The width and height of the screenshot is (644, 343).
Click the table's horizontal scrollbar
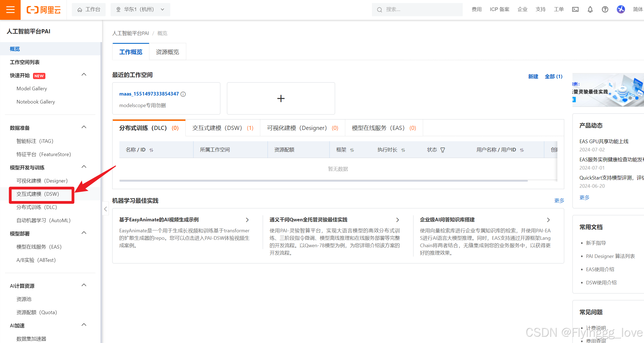coord(324,181)
